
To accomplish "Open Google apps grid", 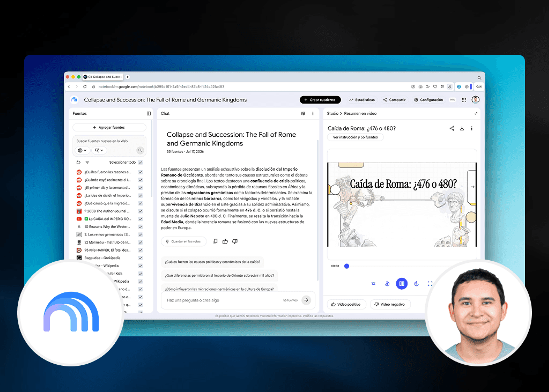I will [464, 100].
